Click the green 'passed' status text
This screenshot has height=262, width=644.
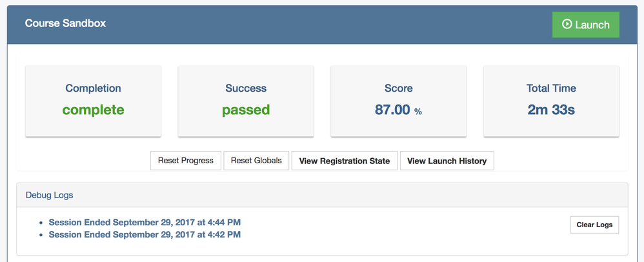click(246, 110)
